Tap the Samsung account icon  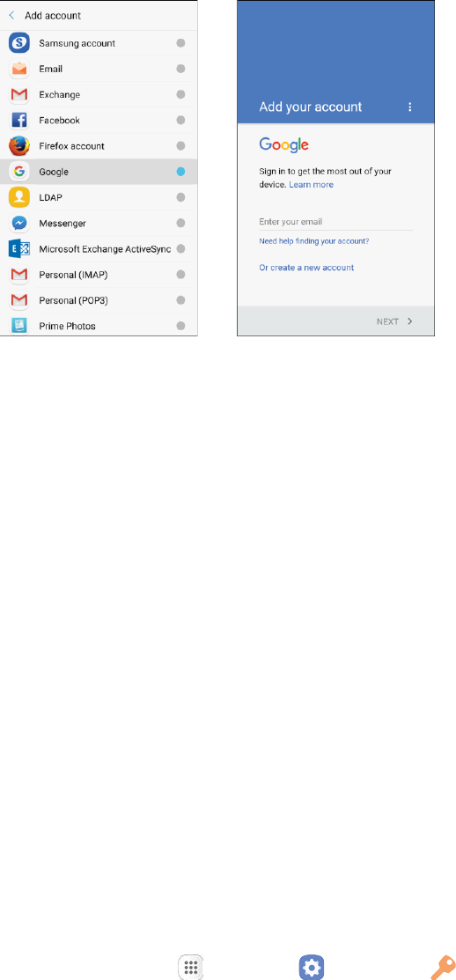coord(19,43)
